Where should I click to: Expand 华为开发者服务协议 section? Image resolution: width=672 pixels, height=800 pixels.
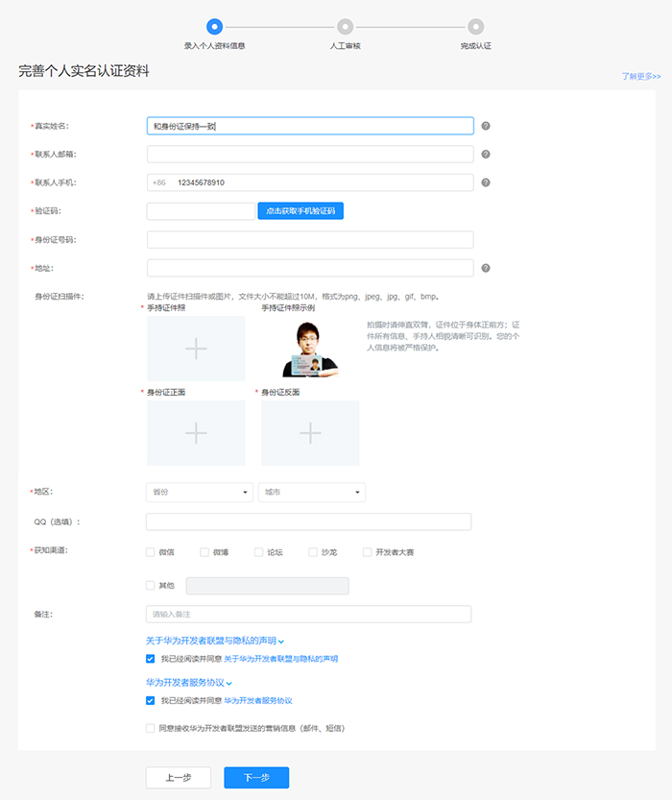pyautogui.click(x=189, y=683)
